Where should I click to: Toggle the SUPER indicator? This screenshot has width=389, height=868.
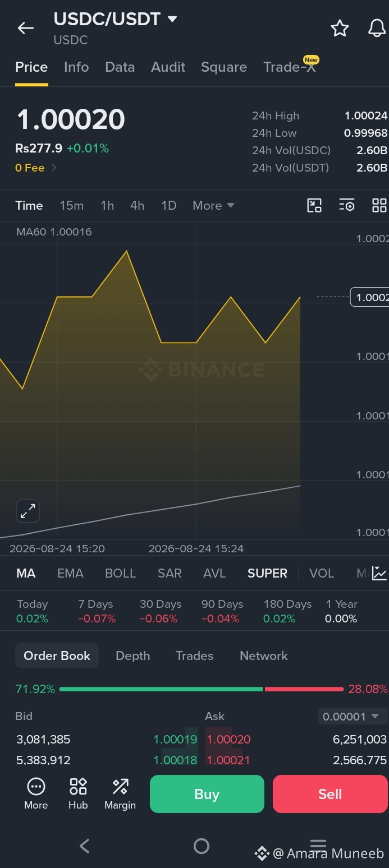267,573
